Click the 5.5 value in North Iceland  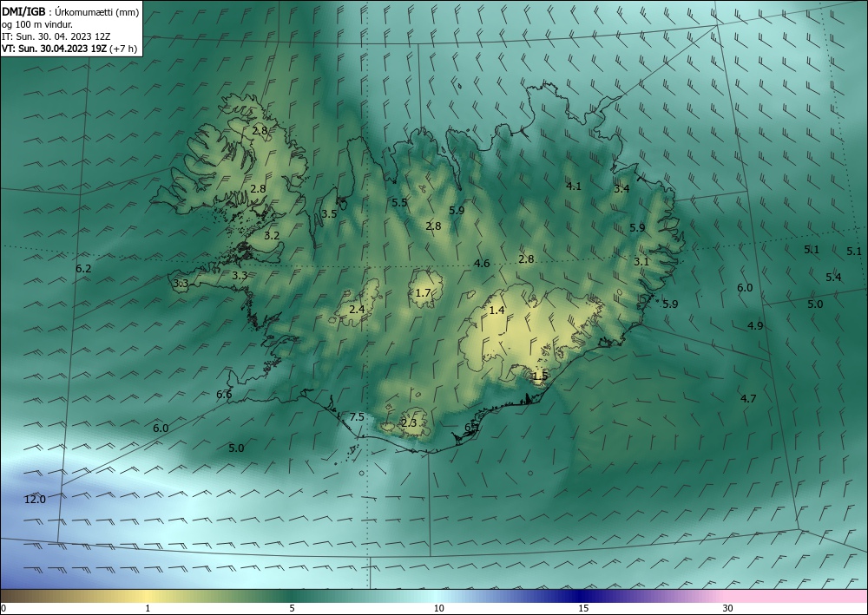tap(399, 202)
